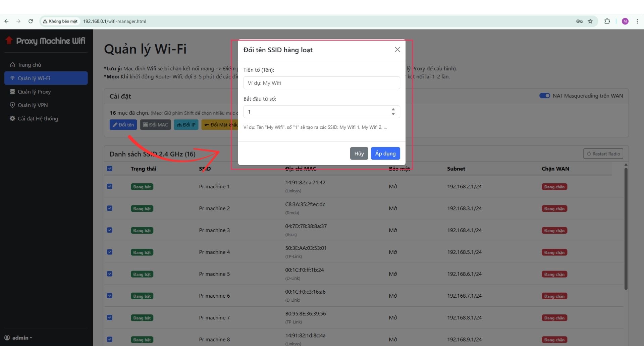Open Quản lý Proxy sidebar item
Image resolution: width=644 pixels, height=362 pixels.
tap(46, 92)
